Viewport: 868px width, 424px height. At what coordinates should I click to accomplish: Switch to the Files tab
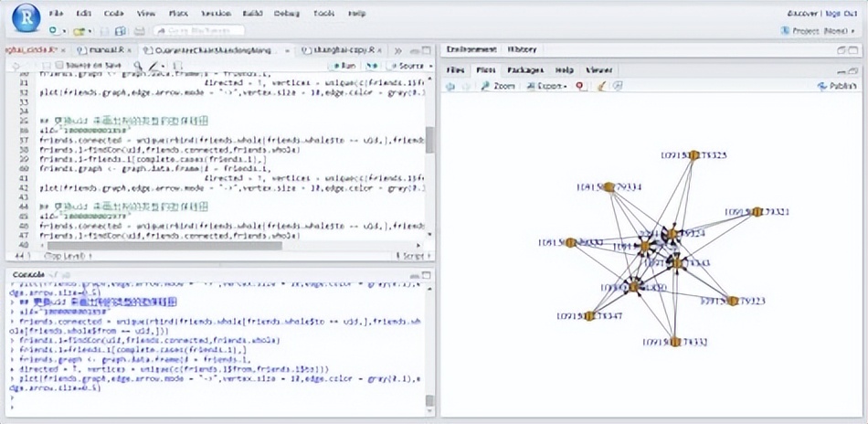(455, 70)
